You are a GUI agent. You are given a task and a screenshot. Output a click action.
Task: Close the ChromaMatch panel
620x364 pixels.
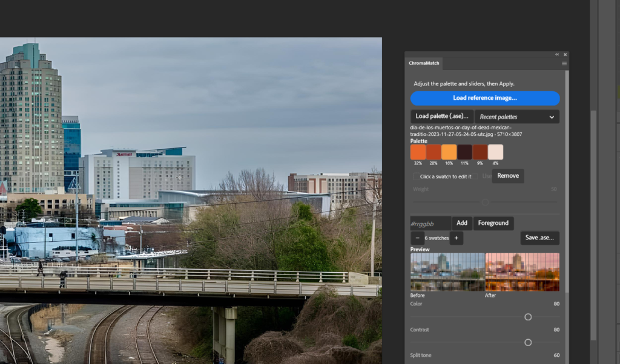(x=565, y=54)
